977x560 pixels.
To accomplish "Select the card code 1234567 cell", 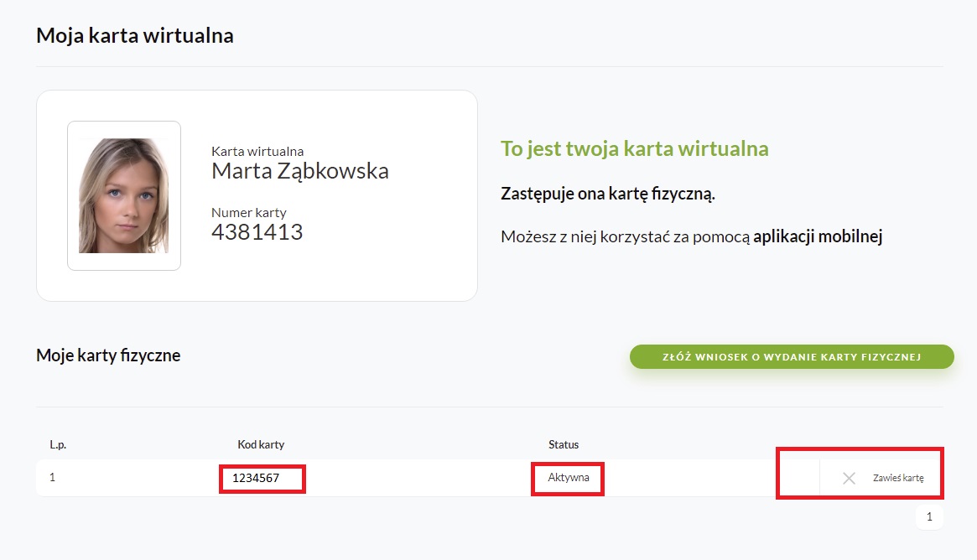I will (256, 478).
